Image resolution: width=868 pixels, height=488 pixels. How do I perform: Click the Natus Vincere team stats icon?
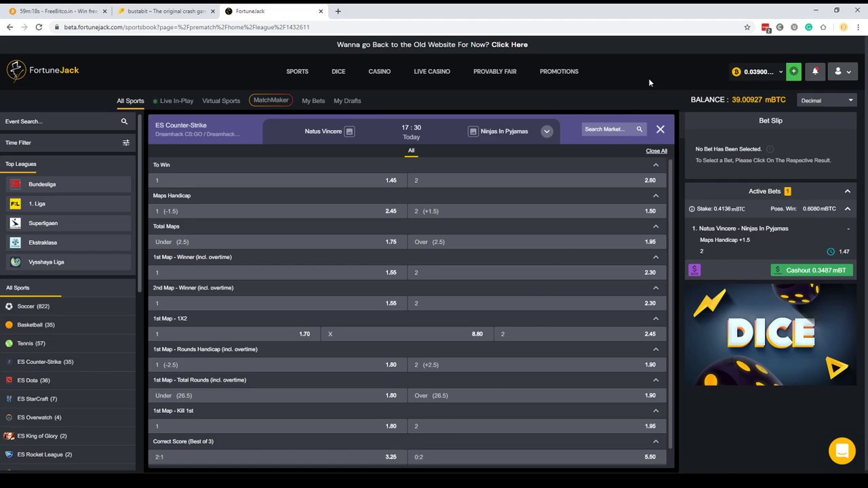point(349,131)
